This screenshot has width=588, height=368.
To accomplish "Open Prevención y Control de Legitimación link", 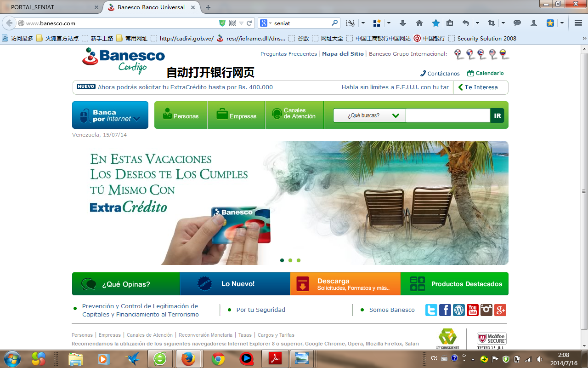I will (x=140, y=310).
